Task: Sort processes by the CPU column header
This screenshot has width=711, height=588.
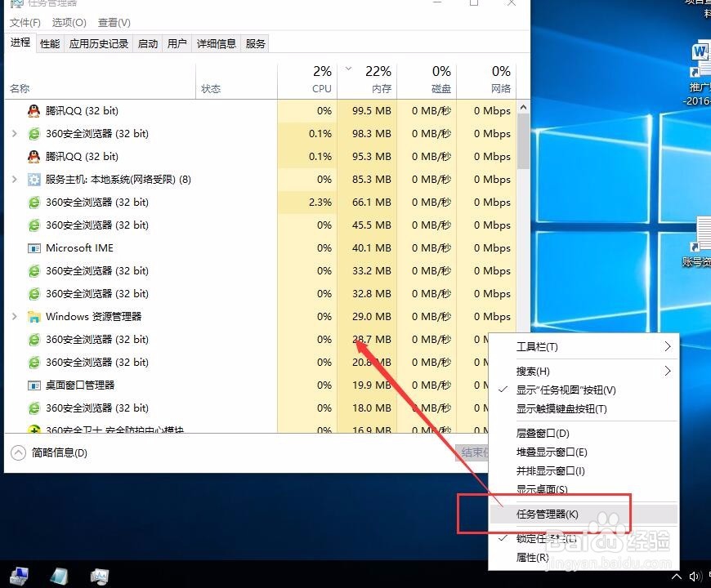Action: coord(307,81)
